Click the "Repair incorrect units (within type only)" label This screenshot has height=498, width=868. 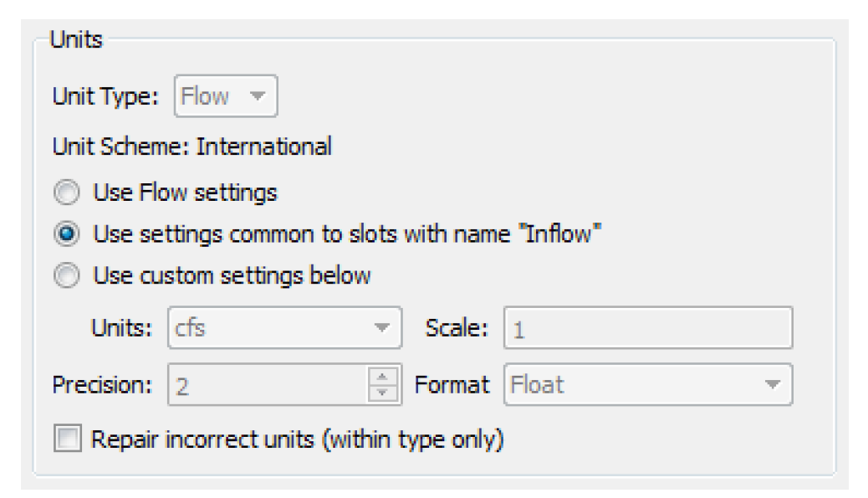coord(298,439)
